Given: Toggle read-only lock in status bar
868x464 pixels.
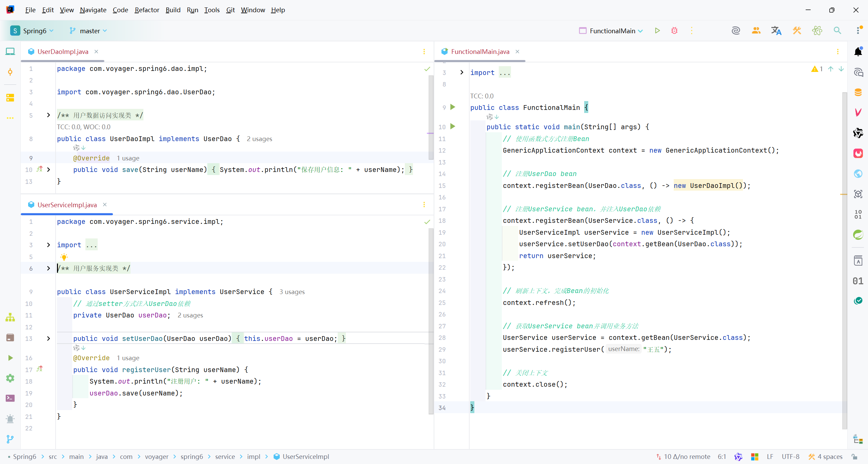Looking at the screenshot, I should [x=855, y=457].
